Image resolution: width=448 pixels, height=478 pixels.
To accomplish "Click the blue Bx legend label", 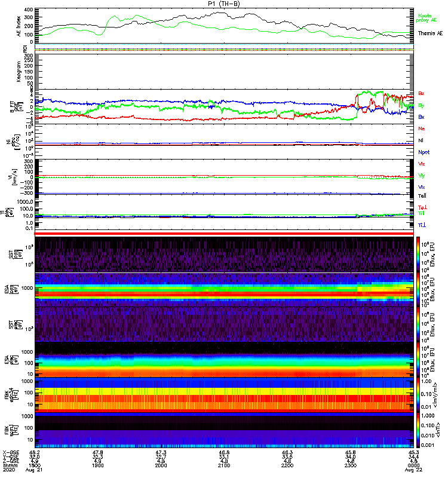I will (x=422, y=117).
